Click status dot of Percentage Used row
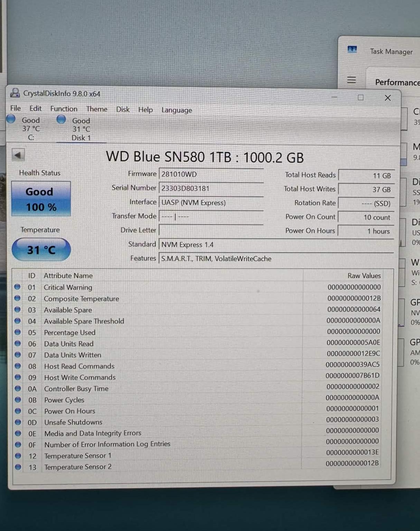The width and height of the screenshot is (420, 531). pyautogui.click(x=18, y=332)
